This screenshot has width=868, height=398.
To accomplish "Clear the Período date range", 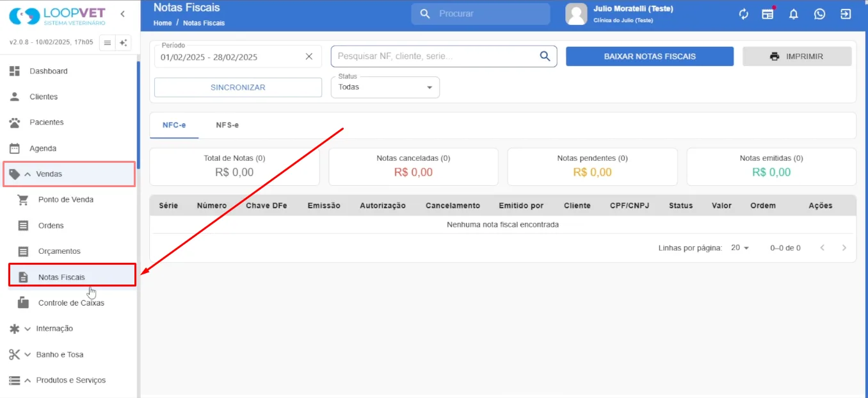I will point(309,56).
